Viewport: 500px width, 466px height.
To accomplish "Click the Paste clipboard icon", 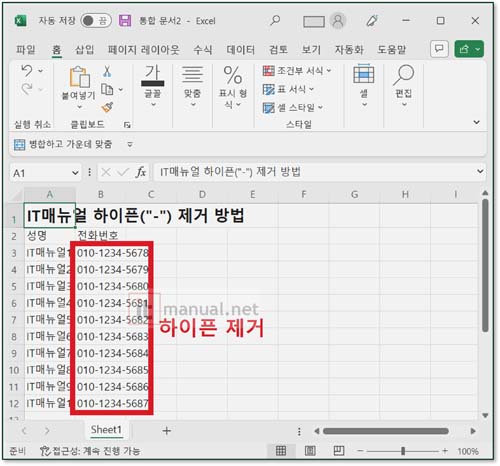I will [79, 77].
